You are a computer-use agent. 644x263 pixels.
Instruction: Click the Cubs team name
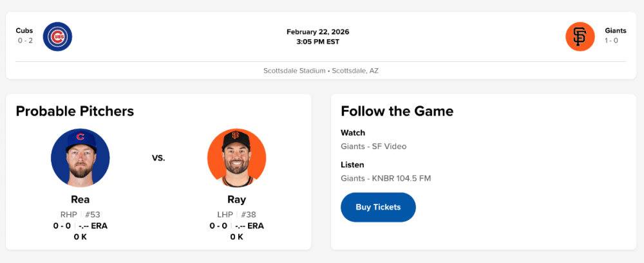click(24, 31)
